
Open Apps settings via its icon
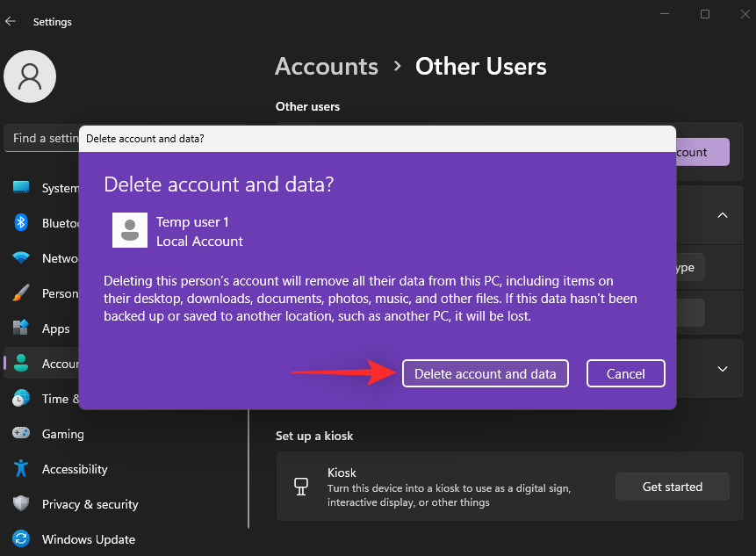point(21,328)
